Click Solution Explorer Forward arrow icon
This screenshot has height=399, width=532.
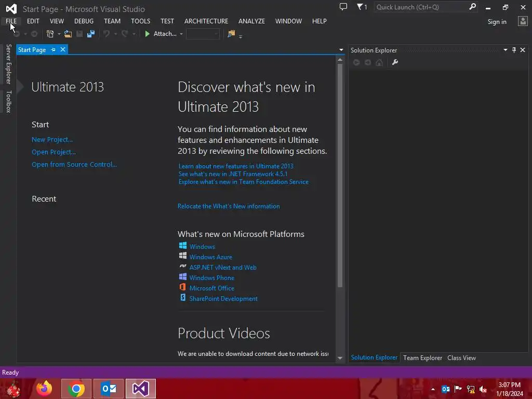click(368, 62)
